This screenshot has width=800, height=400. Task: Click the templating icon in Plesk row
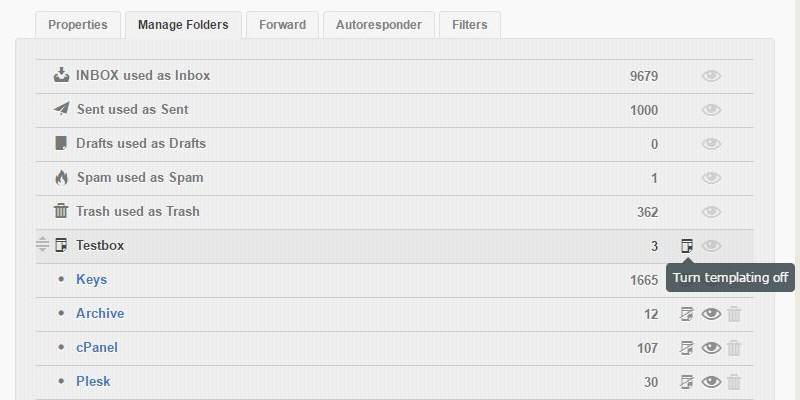tap(687, 382)
